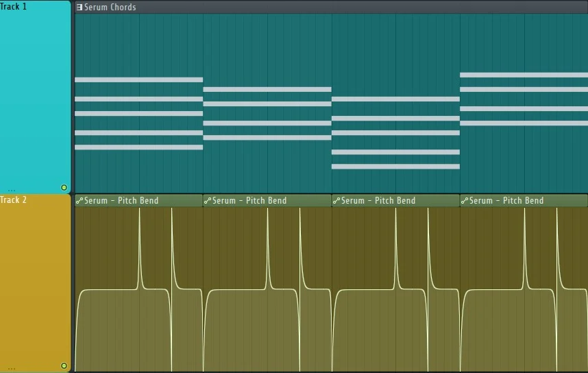Click the top note of the fourth chord

coord(524,75)
